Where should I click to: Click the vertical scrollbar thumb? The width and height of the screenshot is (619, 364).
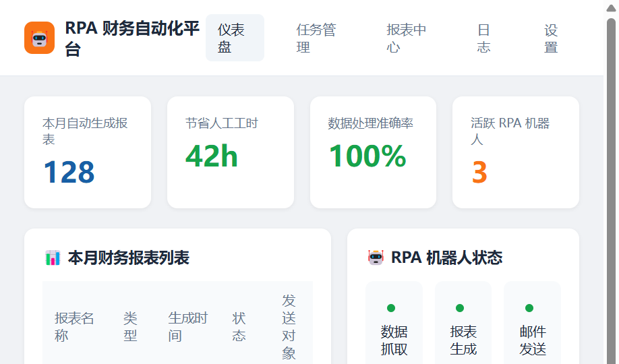click(x=611, y=189)
